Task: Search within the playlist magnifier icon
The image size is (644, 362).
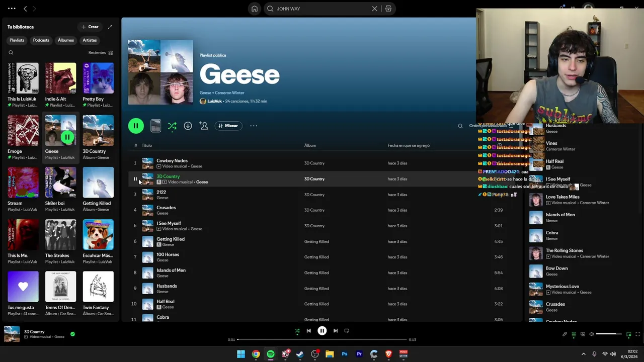Action: 460,126
